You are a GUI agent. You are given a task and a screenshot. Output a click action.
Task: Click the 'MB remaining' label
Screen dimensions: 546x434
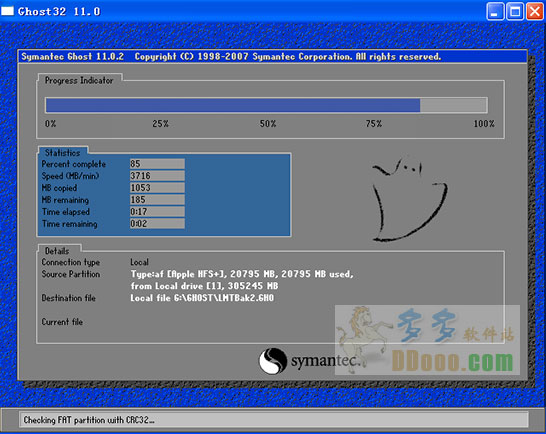pyautogui.click(x=65, y=200)
